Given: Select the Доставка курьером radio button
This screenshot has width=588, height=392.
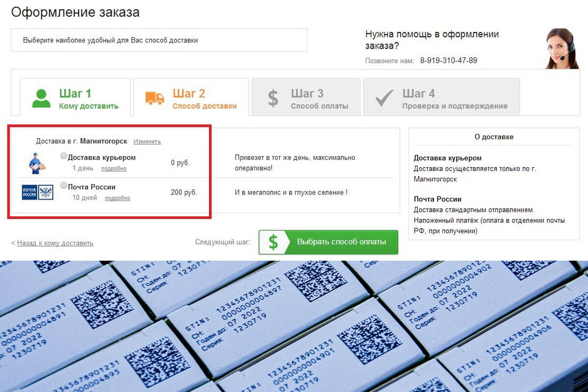Looking at the screenshot, I should (64, 156).
